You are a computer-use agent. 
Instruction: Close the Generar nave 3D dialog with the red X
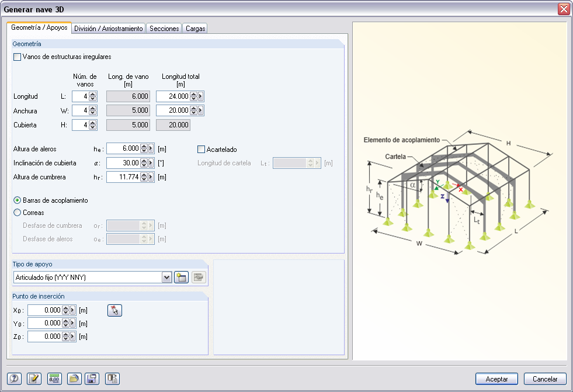pyautogui.click(x=564, y=9)
